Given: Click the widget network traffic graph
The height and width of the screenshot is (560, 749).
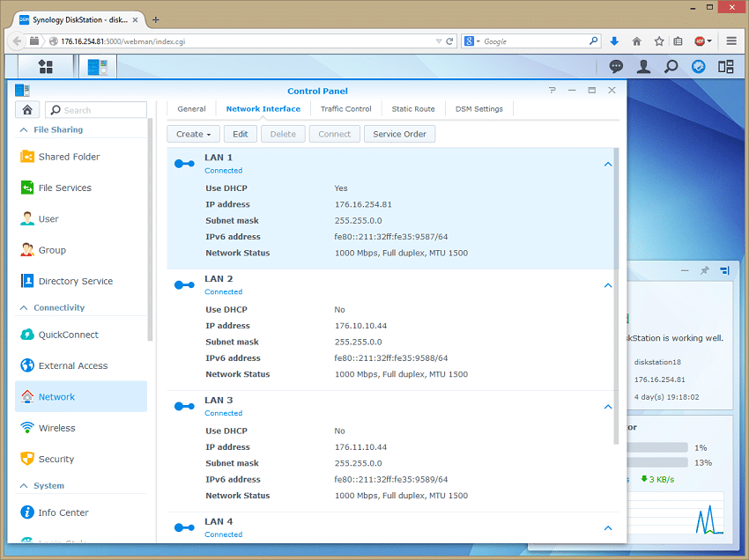Looking at the screenshot, I should 676,513.
